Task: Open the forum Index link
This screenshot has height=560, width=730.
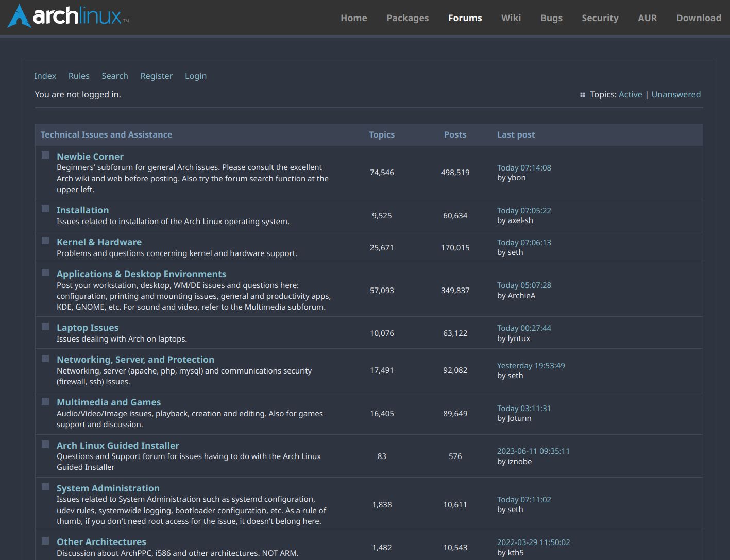Action: 45,76
